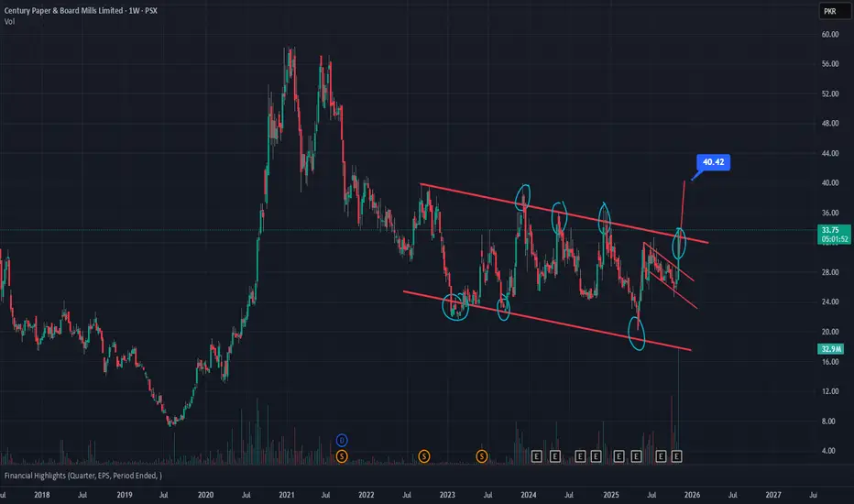The image size is (854, 504).
Task: Click the 28.00 price axis label
Action: tap(830, 272)
